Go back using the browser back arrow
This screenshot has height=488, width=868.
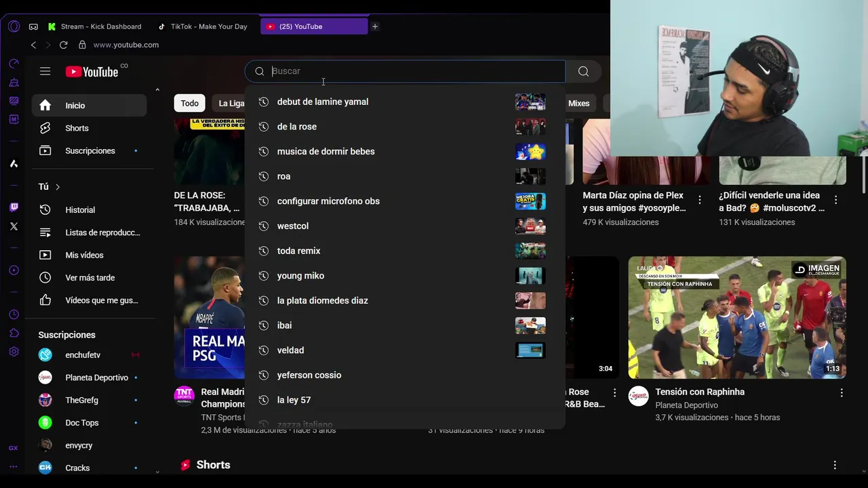(x=33, y=45)
